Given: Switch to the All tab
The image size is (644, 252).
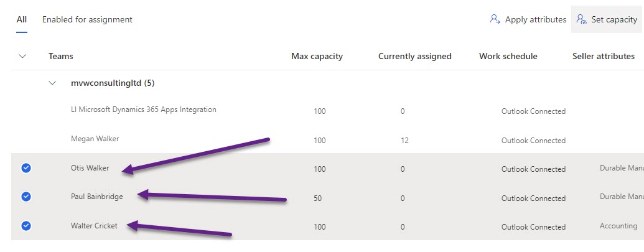Looking at the screenshot, I should 22,19.
